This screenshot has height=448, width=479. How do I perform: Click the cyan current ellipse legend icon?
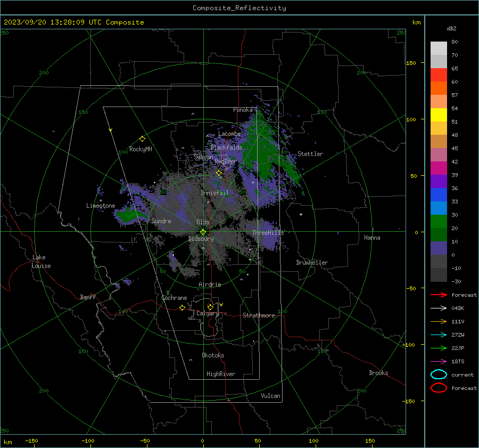[439, 374]
